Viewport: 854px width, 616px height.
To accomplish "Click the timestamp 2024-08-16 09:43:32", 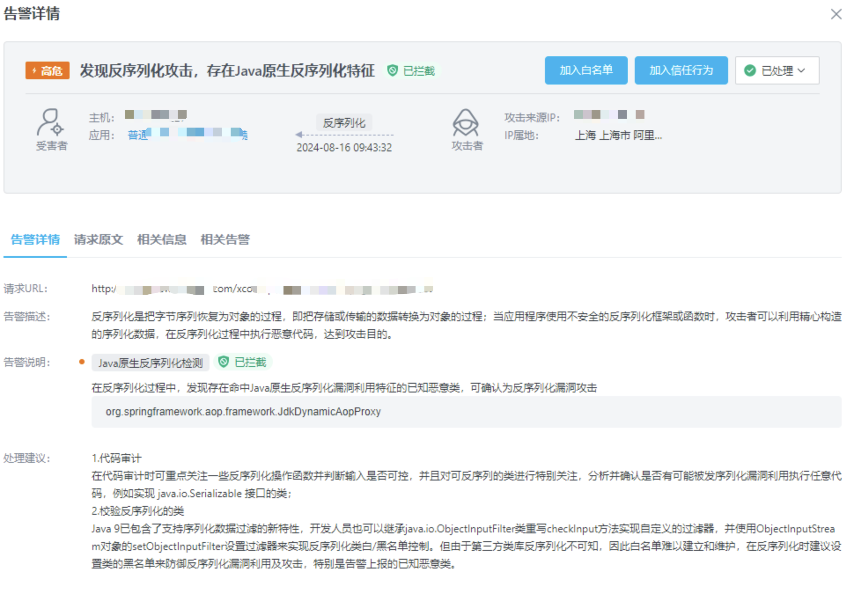I will coord(344,147).
